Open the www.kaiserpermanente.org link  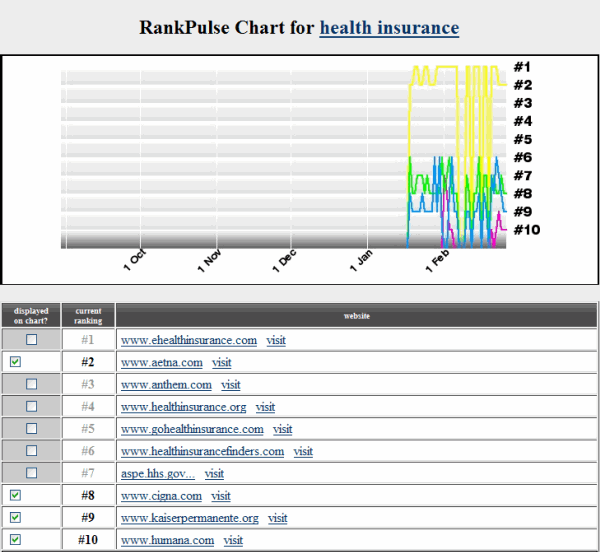point(190,518)
